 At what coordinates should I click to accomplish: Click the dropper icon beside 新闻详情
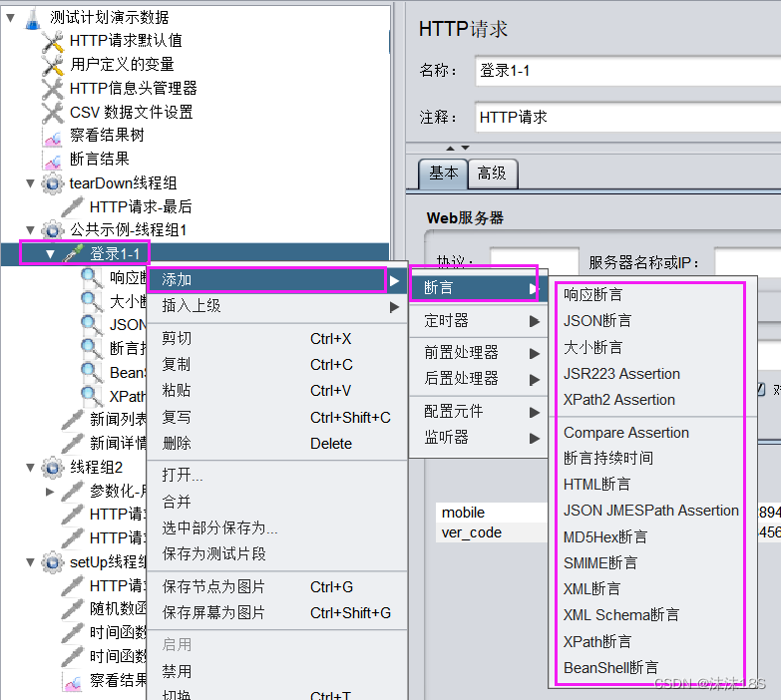point(72,443)
